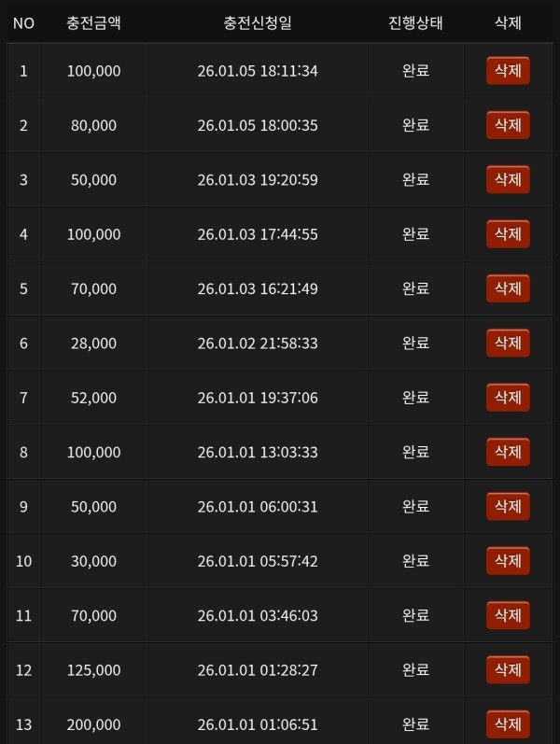Delete the 30,000 charge in row 10
560x744 pixels.
(508, 561)
